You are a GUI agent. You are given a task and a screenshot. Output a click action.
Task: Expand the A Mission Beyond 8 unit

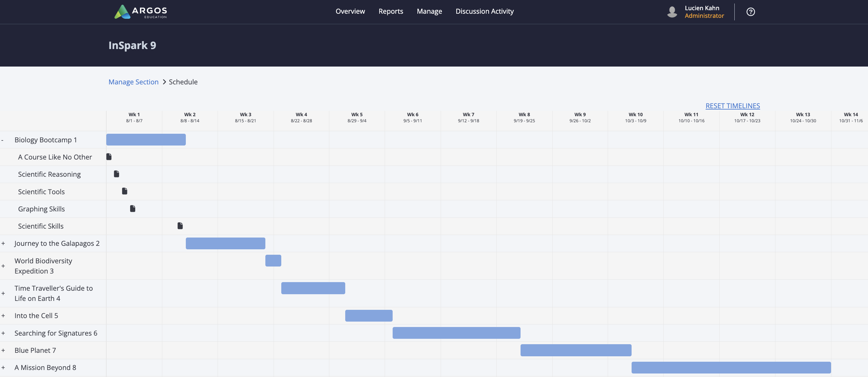3,367
